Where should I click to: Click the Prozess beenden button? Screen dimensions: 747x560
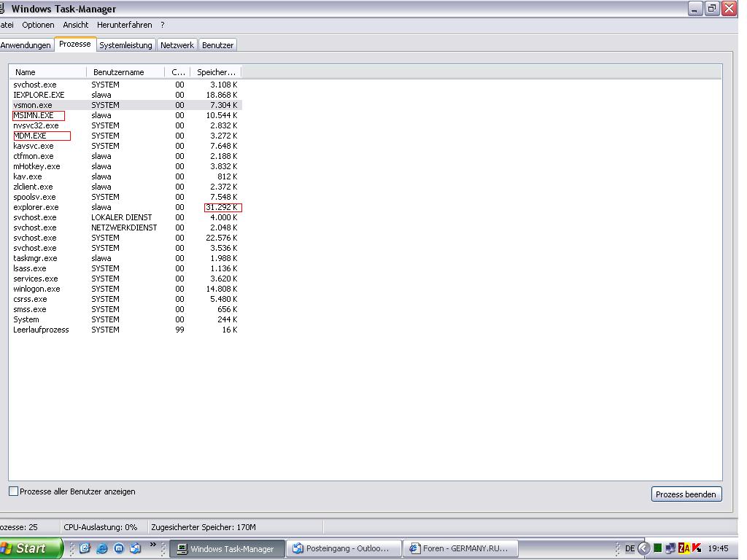(686, 494)
